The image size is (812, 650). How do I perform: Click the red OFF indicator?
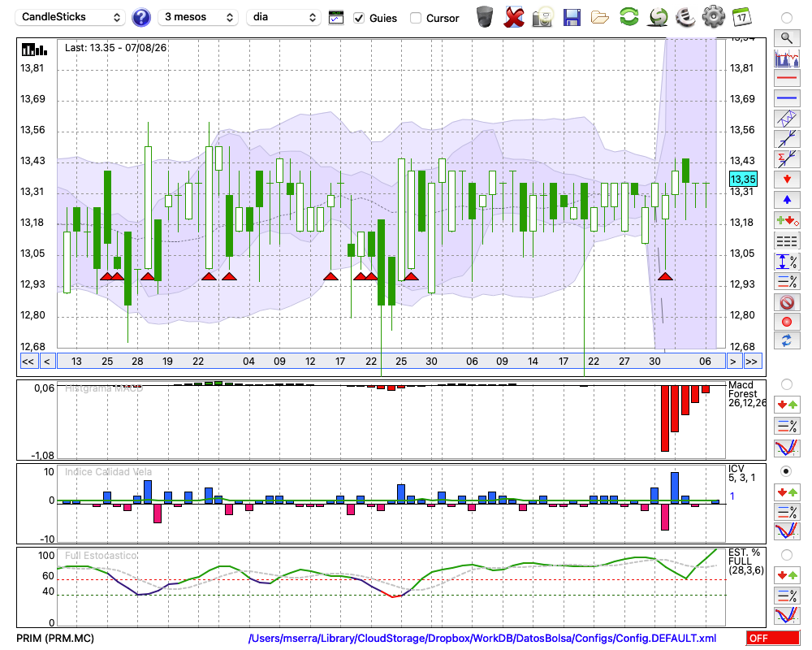(773, 638)
